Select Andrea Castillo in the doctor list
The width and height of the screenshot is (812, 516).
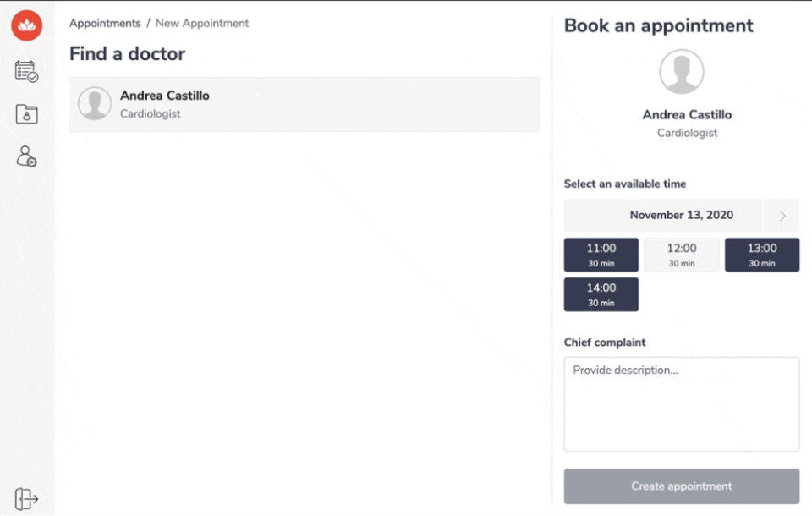click(304, 104)
